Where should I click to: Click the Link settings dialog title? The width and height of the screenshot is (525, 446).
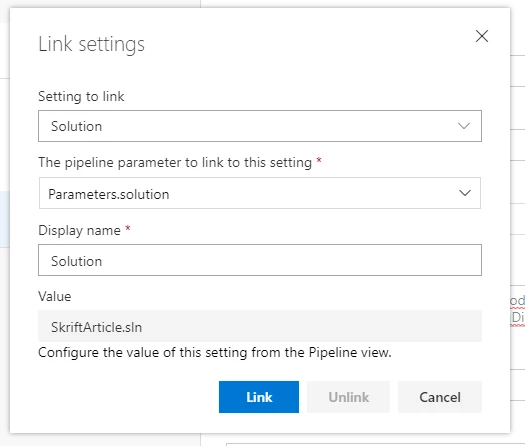[x=91, y=44]
